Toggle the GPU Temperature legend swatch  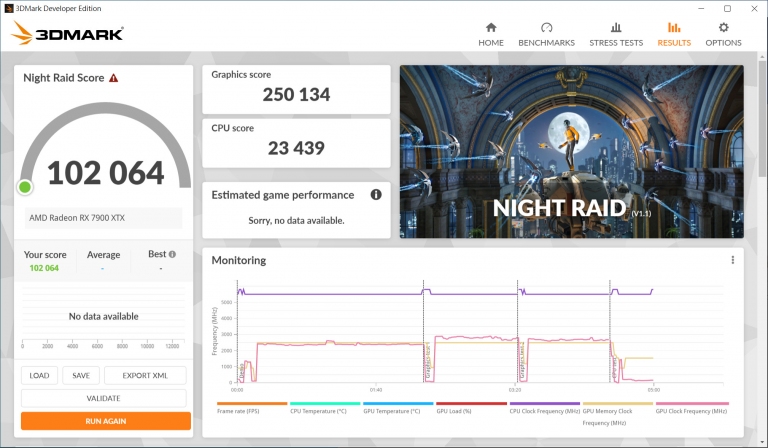[x=398, y=403]
